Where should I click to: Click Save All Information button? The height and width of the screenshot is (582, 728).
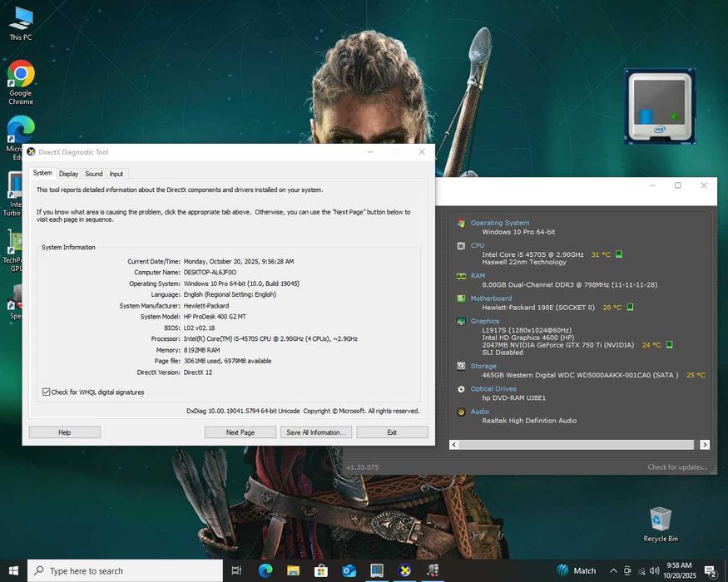click(315, 432)
